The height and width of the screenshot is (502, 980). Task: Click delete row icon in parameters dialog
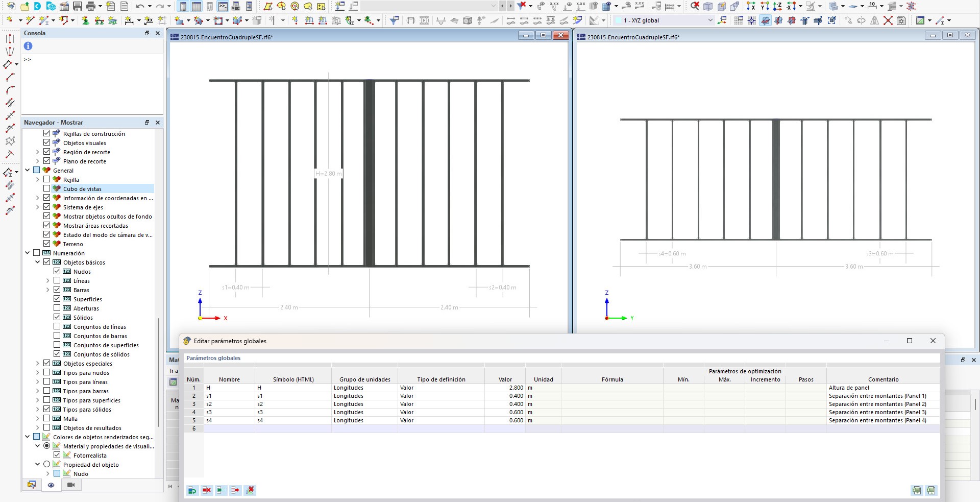[207, 490]
